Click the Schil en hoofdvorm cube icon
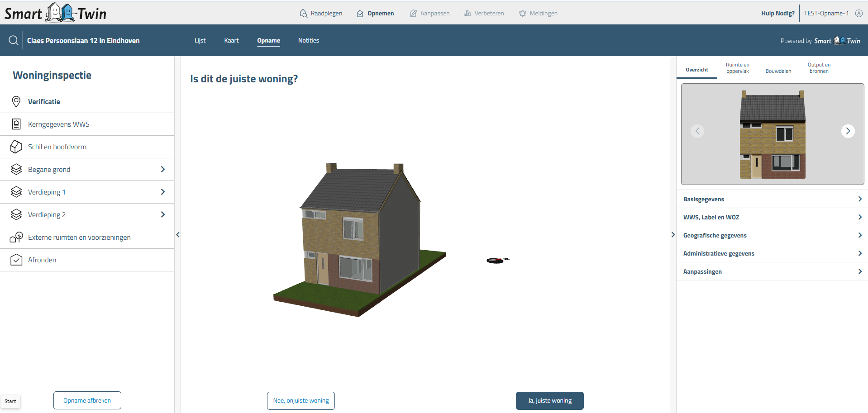868x413 pixels. (16, 147)
